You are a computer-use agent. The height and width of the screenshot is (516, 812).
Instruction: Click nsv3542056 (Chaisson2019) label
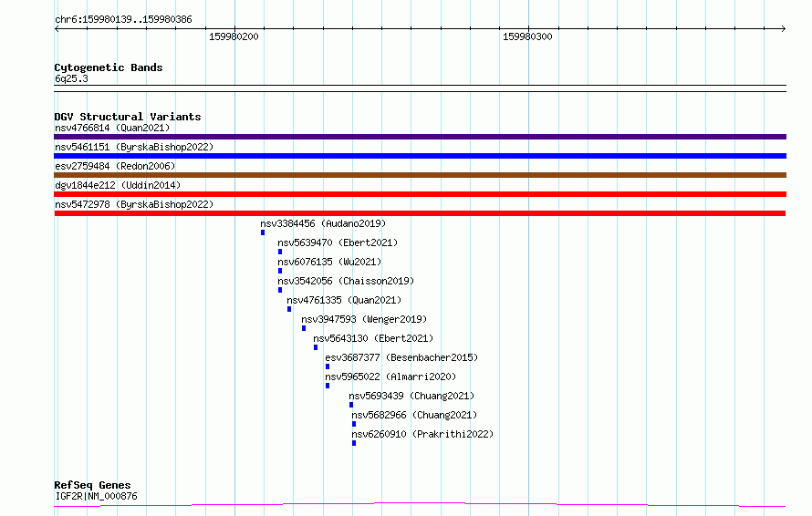point(346,281)
